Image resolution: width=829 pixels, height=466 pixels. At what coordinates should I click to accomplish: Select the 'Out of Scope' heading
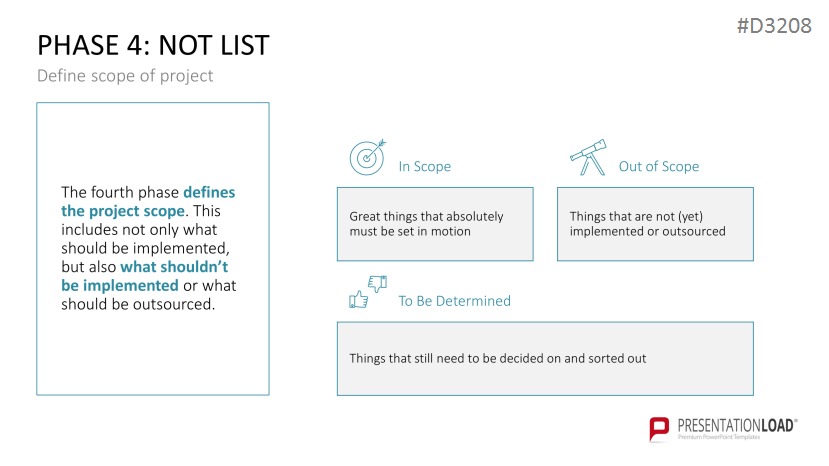(658, 167)
